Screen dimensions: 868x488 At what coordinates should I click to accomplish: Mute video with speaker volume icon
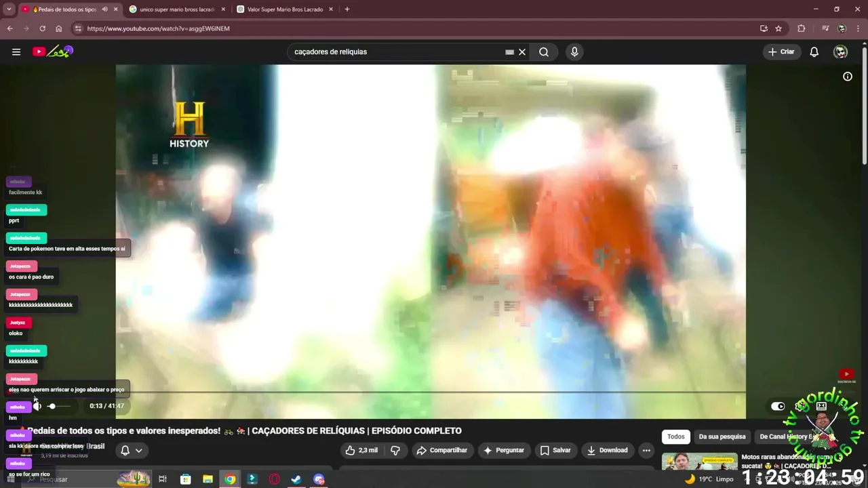[x=37, y=406]
